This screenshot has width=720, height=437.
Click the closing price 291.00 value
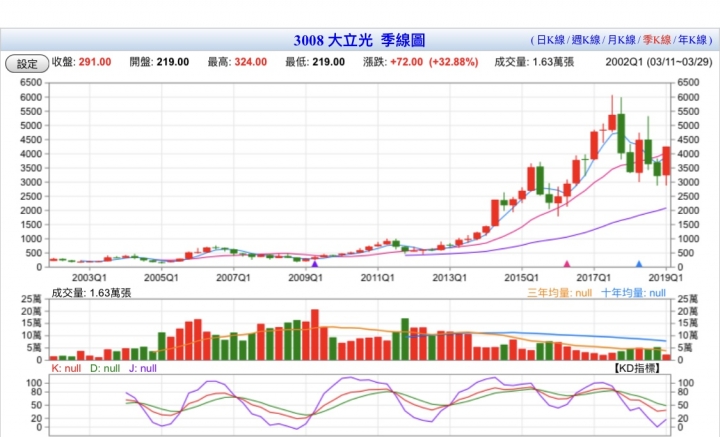tap(95, 62)
